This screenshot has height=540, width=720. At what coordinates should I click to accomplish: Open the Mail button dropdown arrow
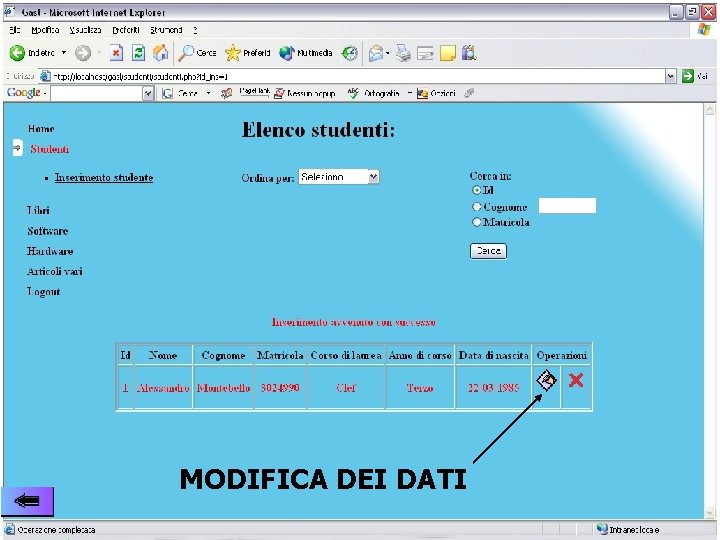(x=388, y=53)
